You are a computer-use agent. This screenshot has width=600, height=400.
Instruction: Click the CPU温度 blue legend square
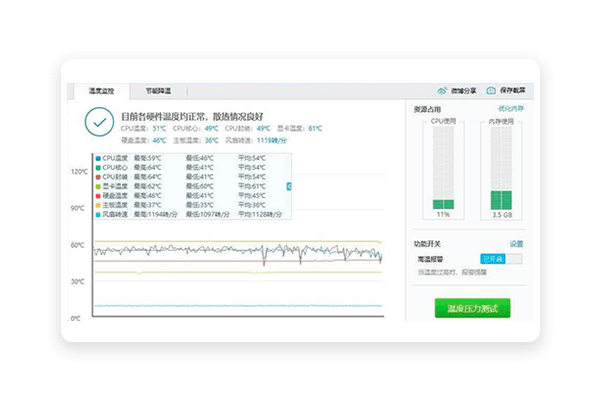pyautogui.click(x=97, y=158)
